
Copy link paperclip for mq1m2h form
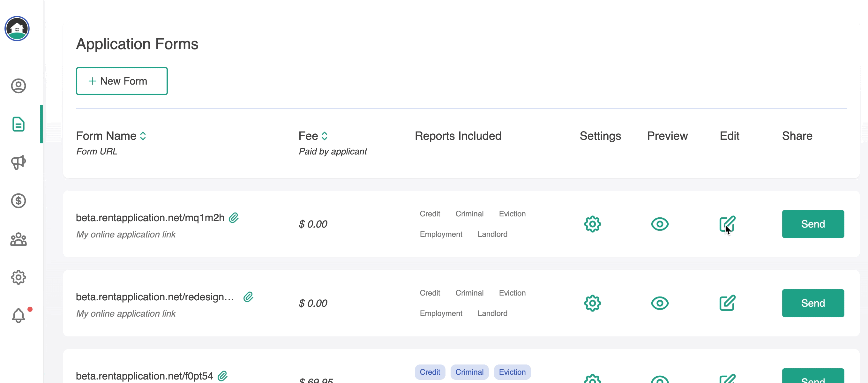tap(234, 218)
